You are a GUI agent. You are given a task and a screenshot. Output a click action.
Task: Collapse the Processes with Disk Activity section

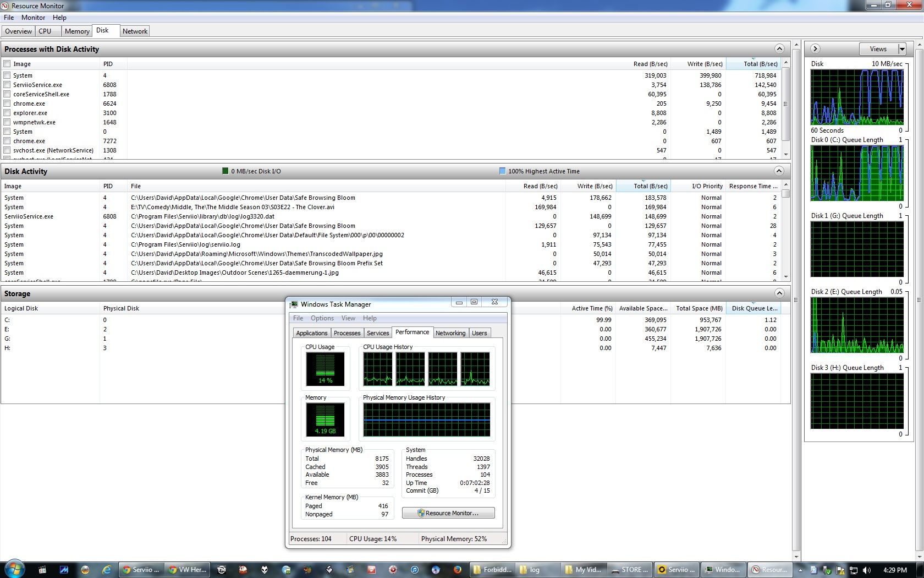[779, 49]
